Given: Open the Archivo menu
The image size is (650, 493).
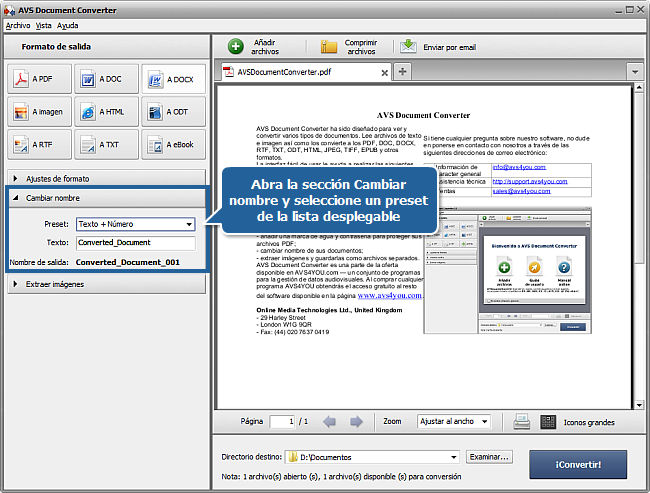Looking at the screenshot, I should 18,24.
